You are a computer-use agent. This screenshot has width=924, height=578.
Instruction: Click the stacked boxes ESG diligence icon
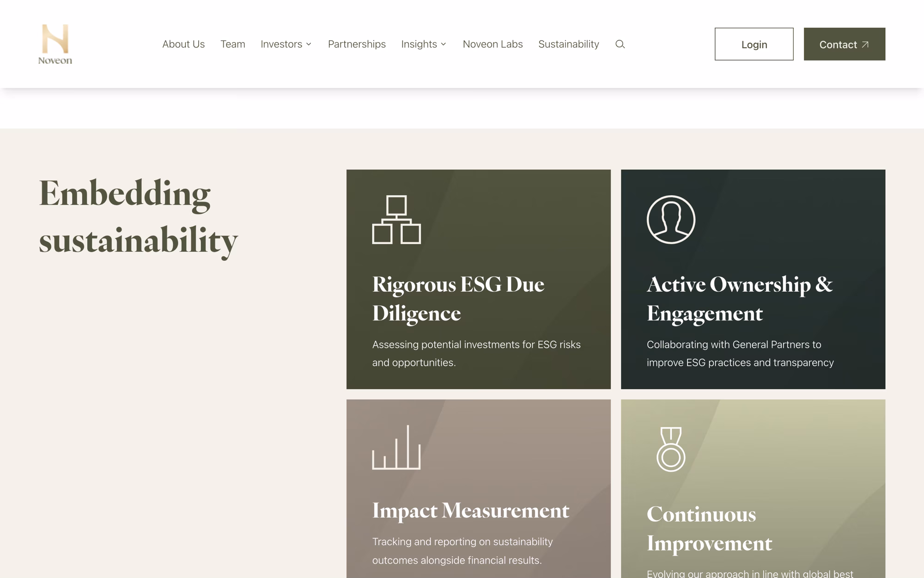pyautogui.click(x=396, y=220)
